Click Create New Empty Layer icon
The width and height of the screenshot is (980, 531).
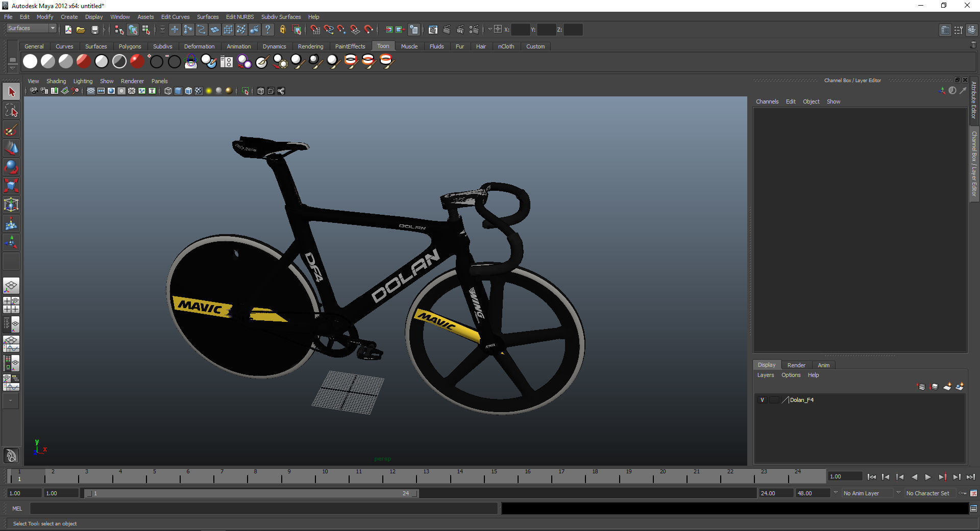[947, 387]
